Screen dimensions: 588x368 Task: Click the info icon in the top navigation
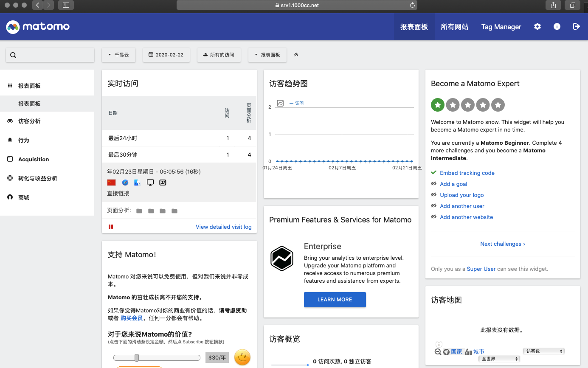(557, 26)
